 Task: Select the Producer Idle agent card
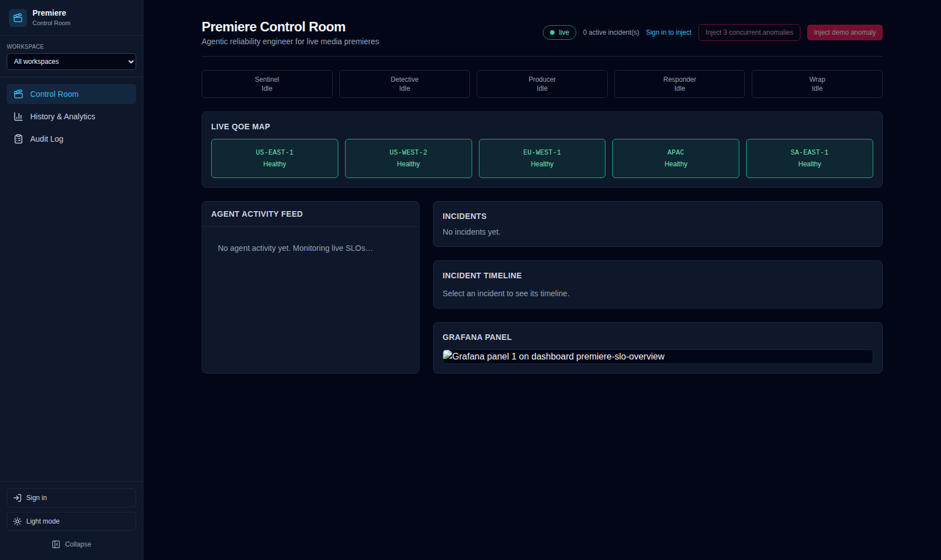542,84
